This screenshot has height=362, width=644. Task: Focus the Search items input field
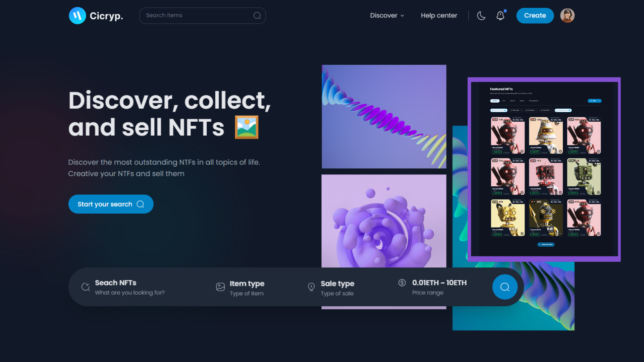pos(202,15)
